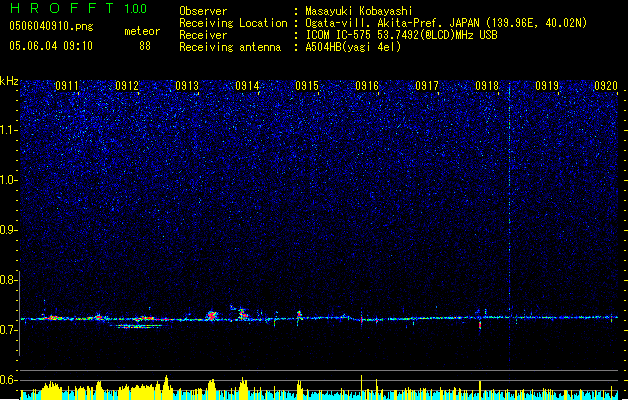Screen dimensions: 629x400
Task: Click the 1.1 kHz axis label
Action: pos(9,130)
